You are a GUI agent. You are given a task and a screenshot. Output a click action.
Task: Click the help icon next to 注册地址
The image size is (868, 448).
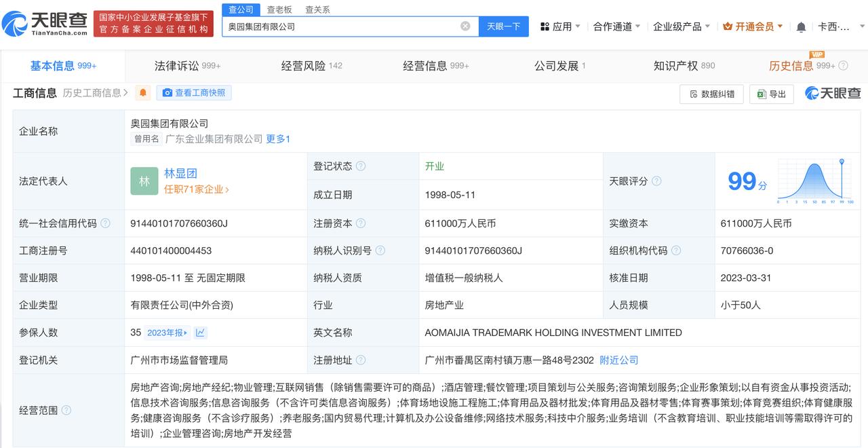361,360
